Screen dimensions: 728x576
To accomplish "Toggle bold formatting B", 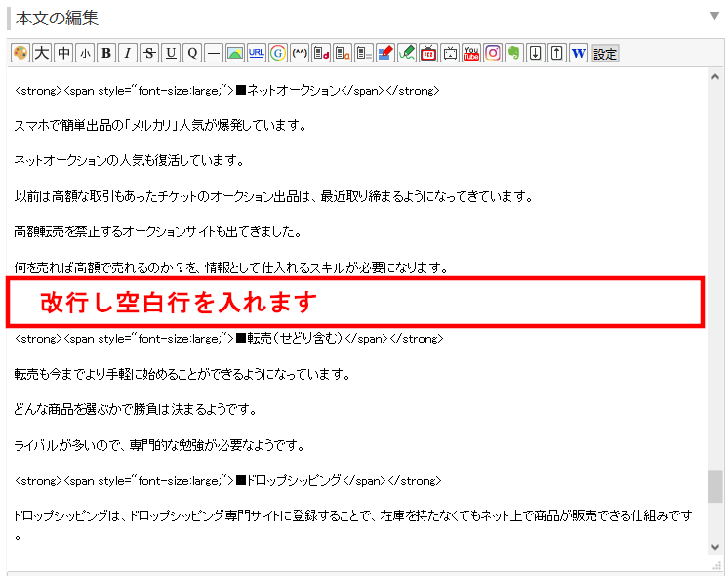I will 106,53.
